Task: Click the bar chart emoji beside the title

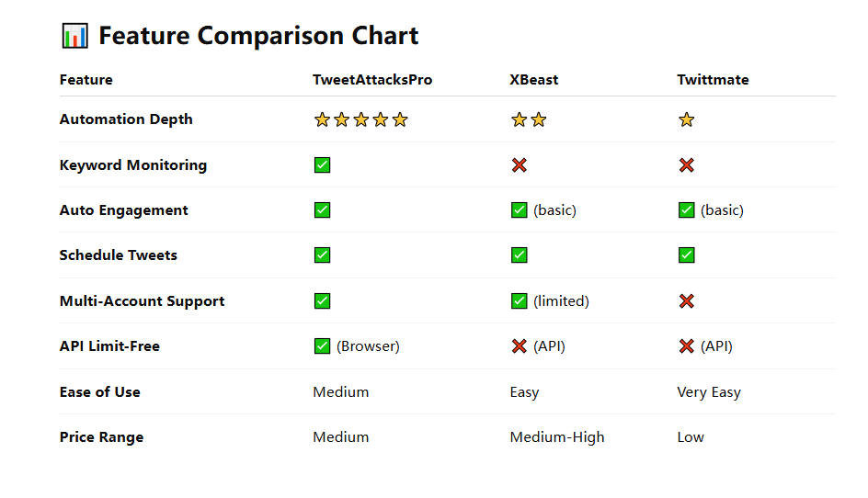Action: click(74, 36)
